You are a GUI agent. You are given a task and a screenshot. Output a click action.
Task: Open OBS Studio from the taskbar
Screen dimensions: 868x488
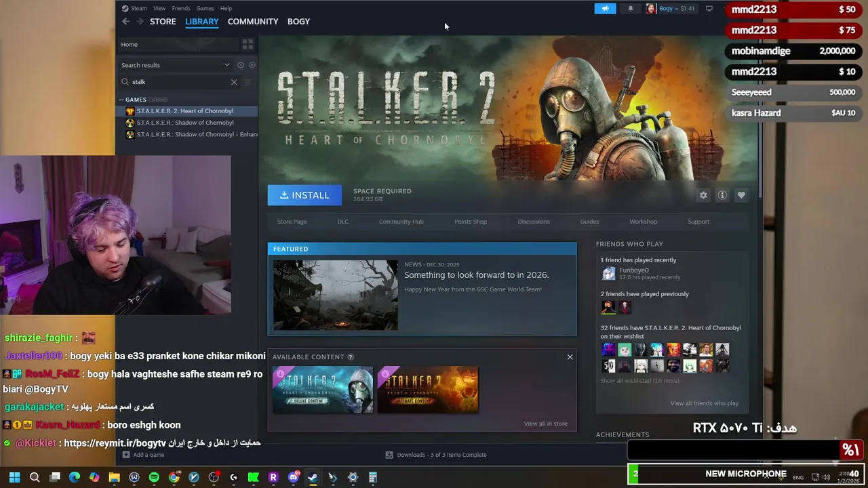click(214, 477)
